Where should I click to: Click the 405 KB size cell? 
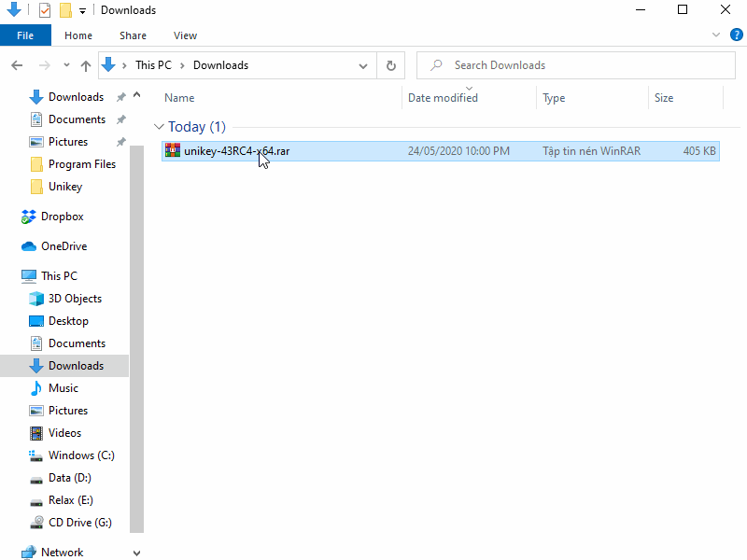click(x=699, y=151)
